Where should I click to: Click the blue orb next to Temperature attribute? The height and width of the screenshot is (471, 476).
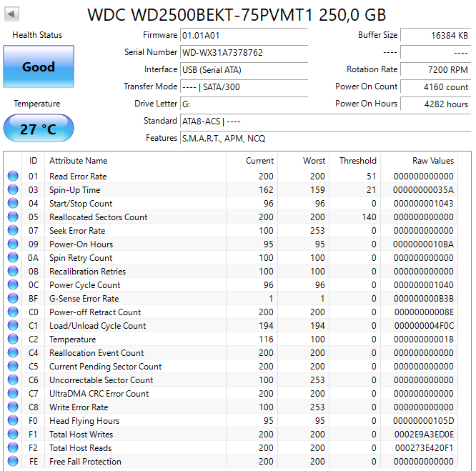pos(13,339)
